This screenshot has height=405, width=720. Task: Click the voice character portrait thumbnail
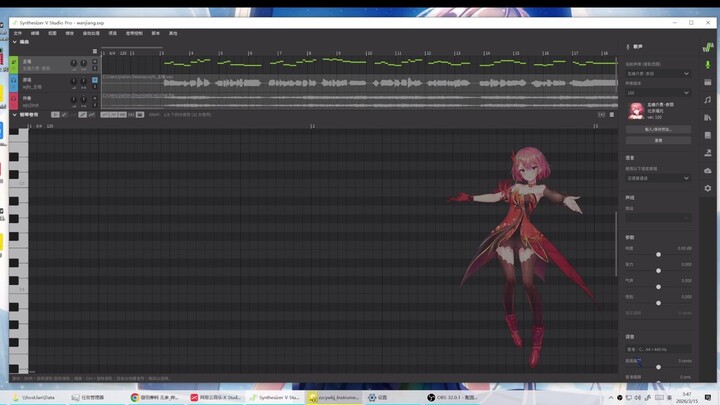point(636,111)
